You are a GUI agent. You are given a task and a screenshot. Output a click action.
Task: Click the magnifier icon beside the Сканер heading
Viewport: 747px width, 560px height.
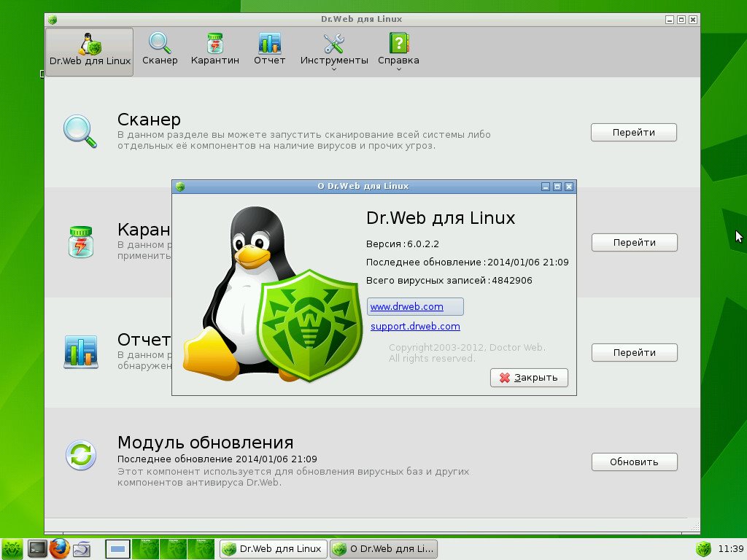pyautogui.click(x=80, y=131)
